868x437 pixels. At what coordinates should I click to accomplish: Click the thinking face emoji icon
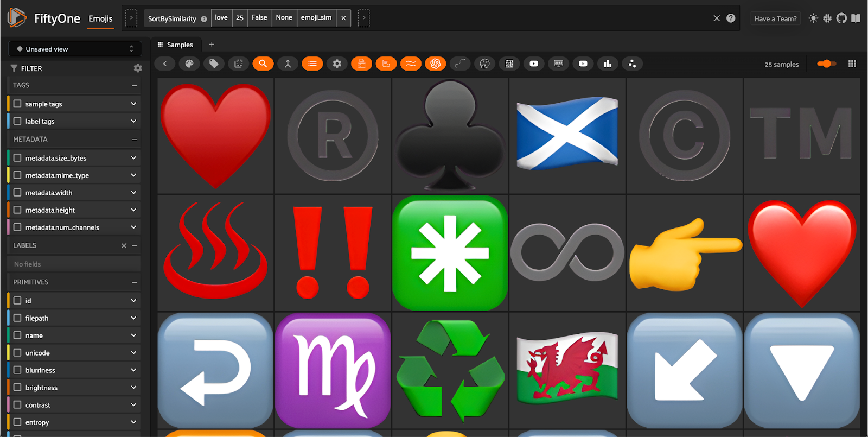[x=484, y=64]
